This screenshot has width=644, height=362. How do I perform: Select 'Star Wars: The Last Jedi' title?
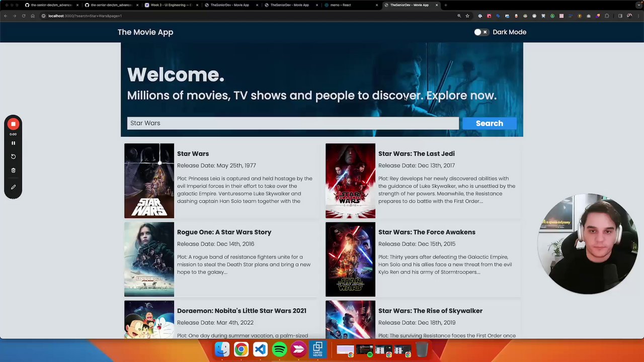pyautogui.click(x=417, y=154)
